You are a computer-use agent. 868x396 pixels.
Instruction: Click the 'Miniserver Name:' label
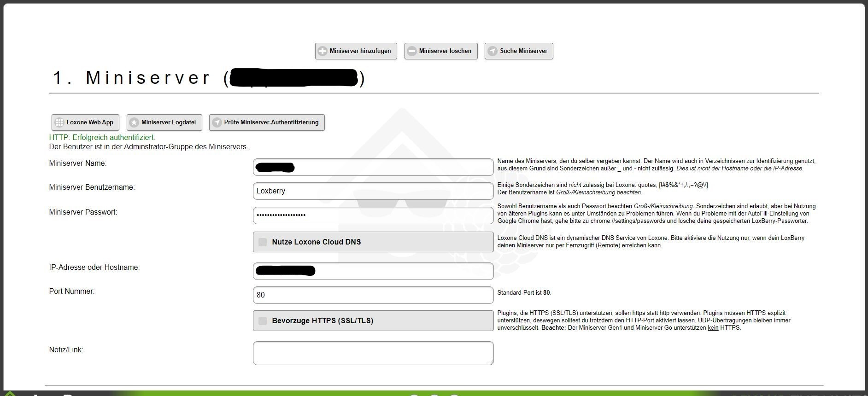[78, 163]
